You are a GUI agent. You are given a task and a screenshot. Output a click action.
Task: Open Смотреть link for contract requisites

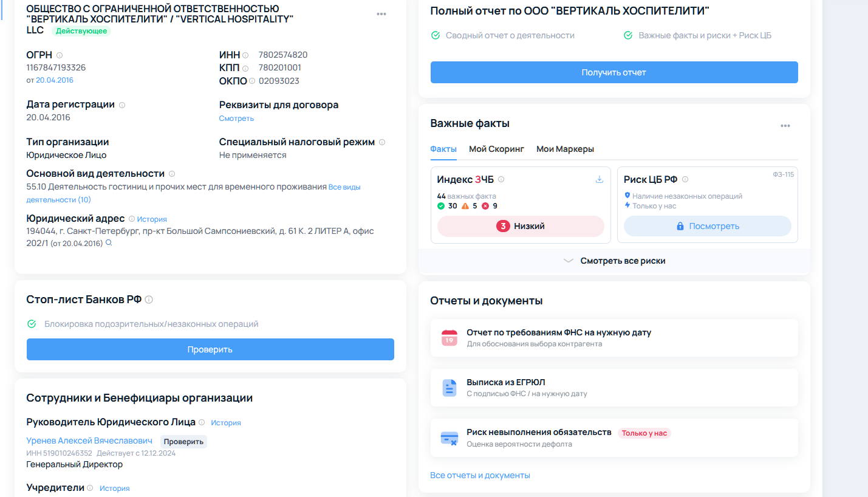[x=236, y=118]
